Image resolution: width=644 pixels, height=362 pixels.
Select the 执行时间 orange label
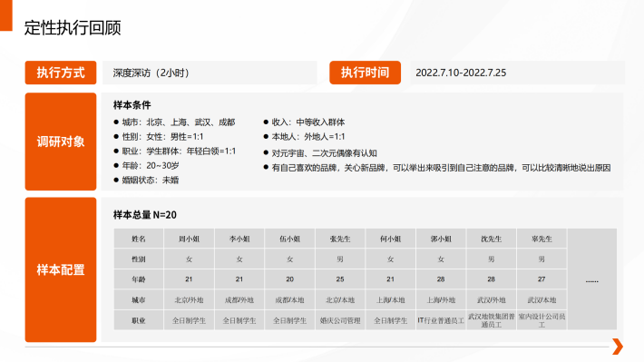pyautogui.click(x=366, y=73)
